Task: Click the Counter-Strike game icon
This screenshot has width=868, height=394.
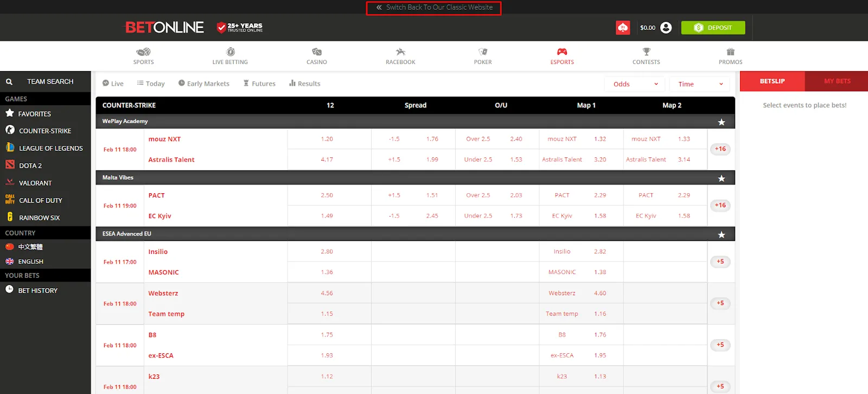Action: pos(10,130)
